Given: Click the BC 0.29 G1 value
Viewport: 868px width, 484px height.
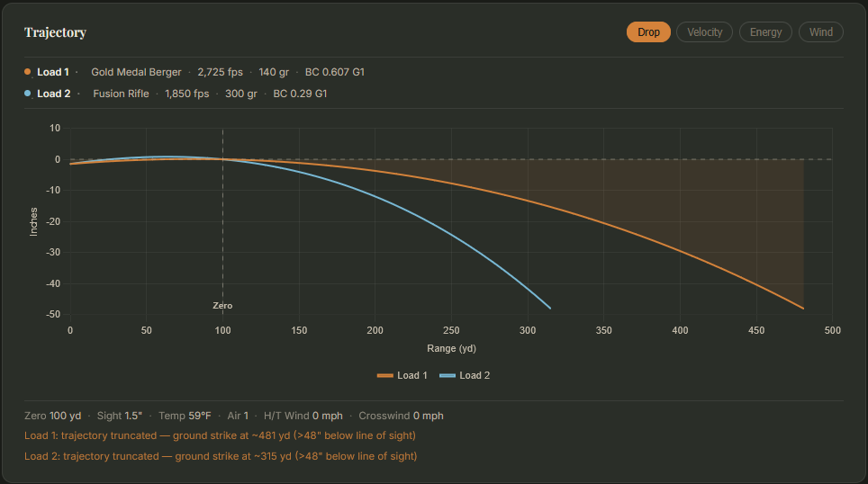Looking at the screenshot, I should [300, 94].
